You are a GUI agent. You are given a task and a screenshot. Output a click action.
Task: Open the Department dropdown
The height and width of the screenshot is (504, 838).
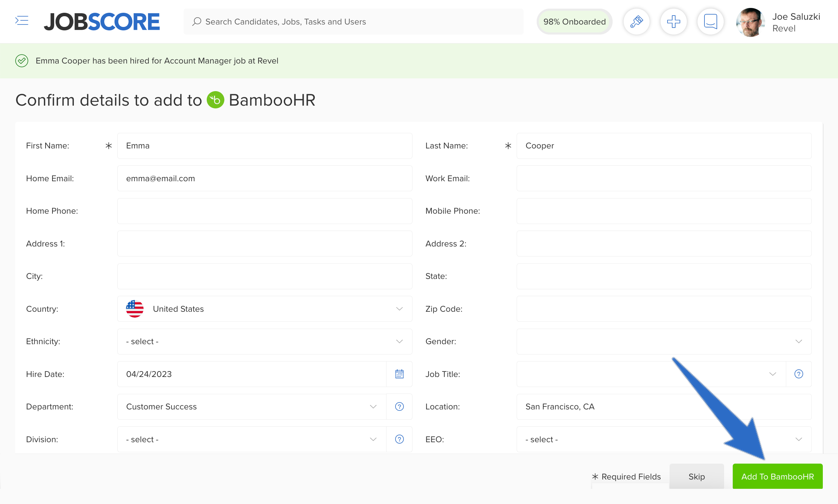coord(252,407)
